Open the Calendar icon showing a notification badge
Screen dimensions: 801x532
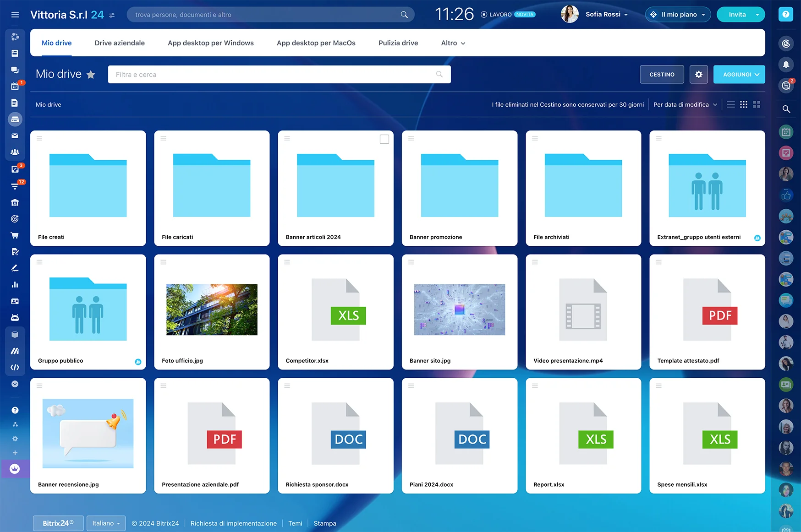(15, 86)
